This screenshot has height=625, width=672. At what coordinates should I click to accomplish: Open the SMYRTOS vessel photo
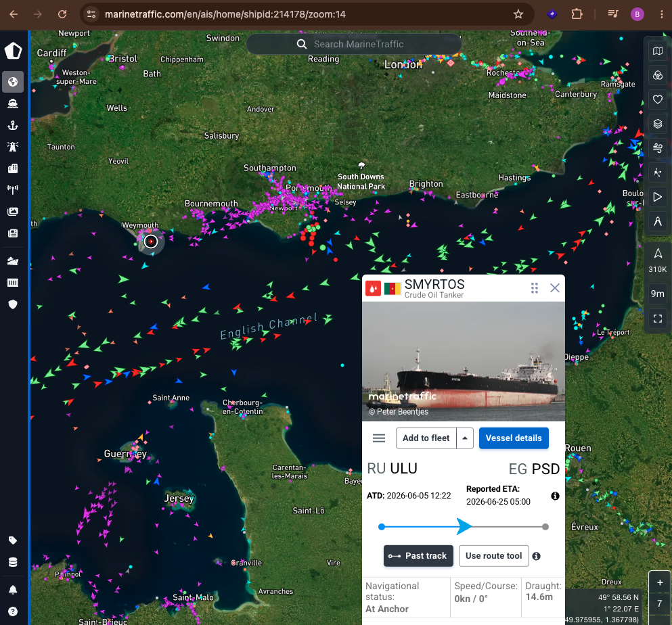464,362
